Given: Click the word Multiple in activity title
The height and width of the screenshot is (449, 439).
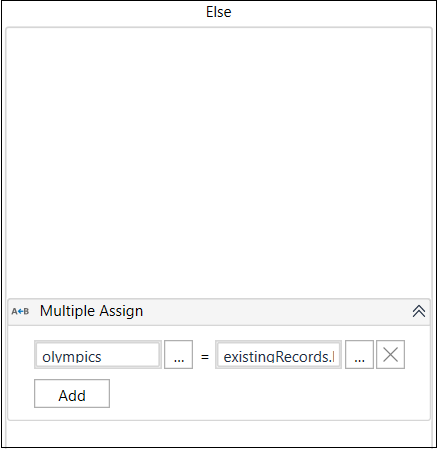Looking at the screenshot, I should click(68, 311).
